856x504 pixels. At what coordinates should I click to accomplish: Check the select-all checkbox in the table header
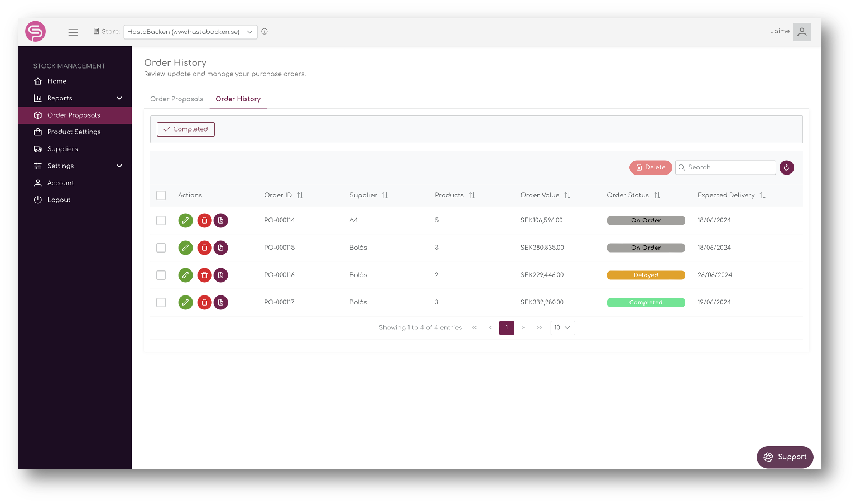click(x=161, y=195)
